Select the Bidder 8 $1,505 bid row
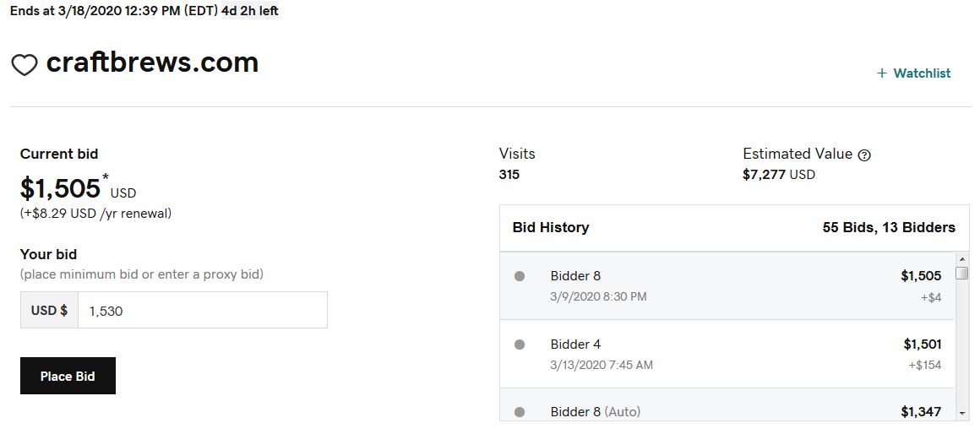Image resolution: width=980 pixels, height=434 pixels. pyautogui.click(x=727, y=286)
